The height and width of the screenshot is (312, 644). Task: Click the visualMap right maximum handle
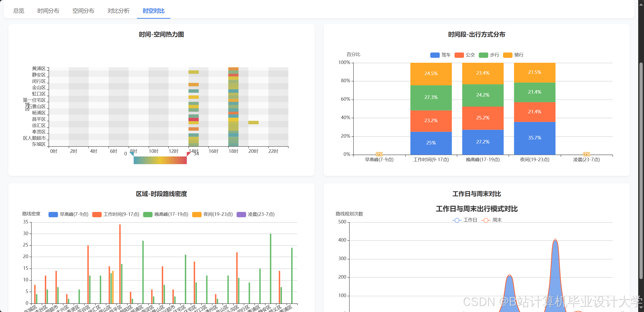pos(188,154)
